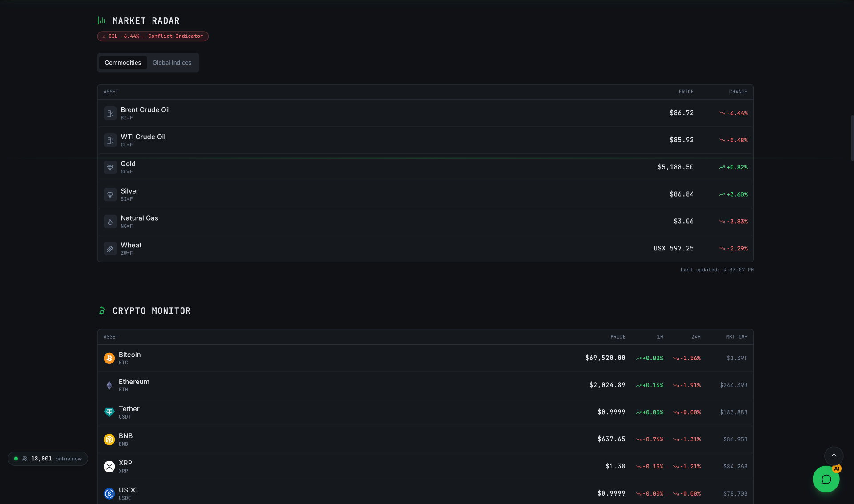
Task: Click the BNB yellow logo icon
Action: (109, 440)
